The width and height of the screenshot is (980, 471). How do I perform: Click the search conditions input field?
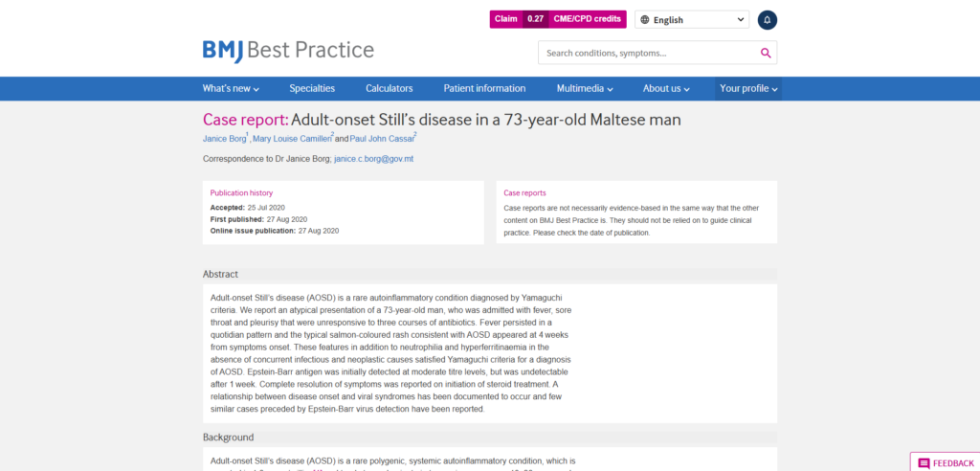pyautogui.click(x=648, y=53)
